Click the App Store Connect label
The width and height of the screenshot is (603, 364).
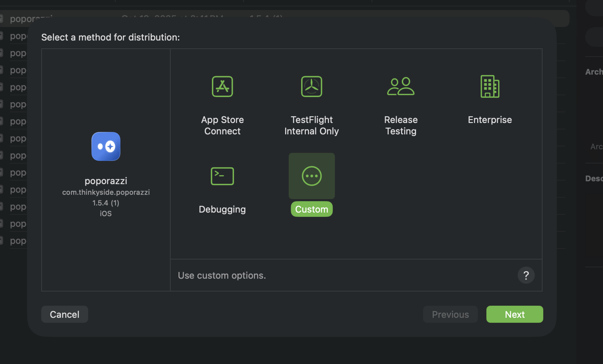point(222,125)
